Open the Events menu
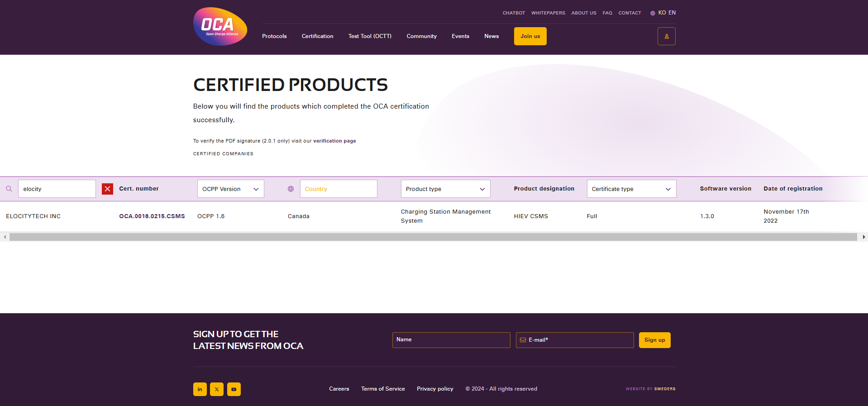The width and height of the screenshot is (868, 406). [460, 36]
